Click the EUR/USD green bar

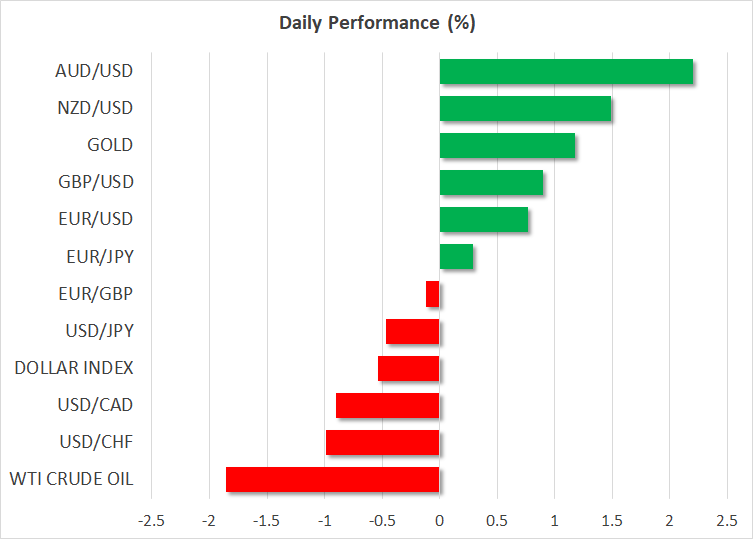[x=483, y=219]
